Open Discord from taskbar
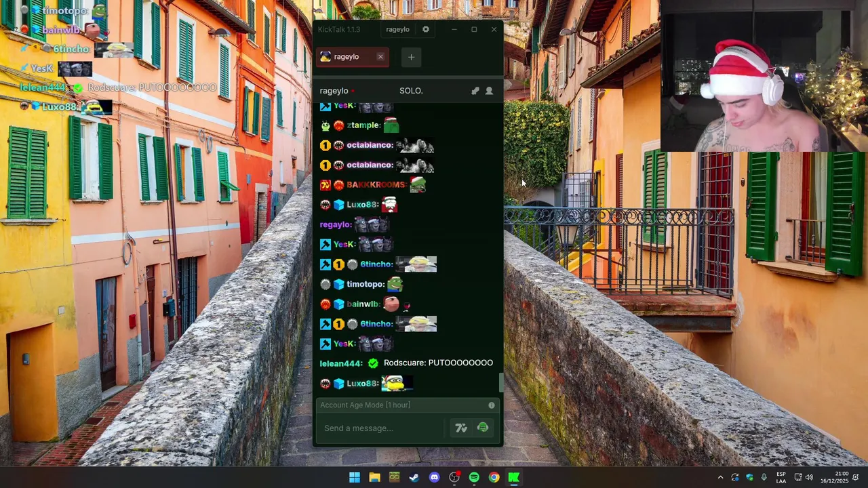Viewport: 868px width, 488px height. pos(434,478)
